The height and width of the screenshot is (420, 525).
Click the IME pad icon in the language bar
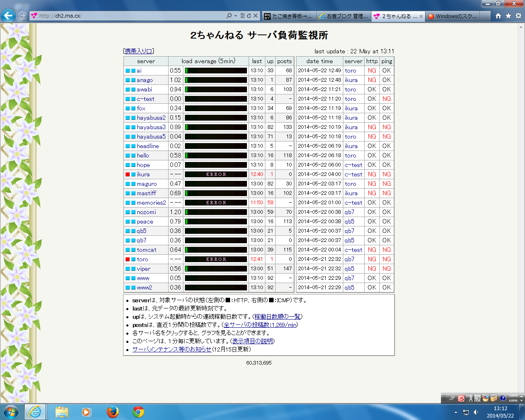pos(486,398)
